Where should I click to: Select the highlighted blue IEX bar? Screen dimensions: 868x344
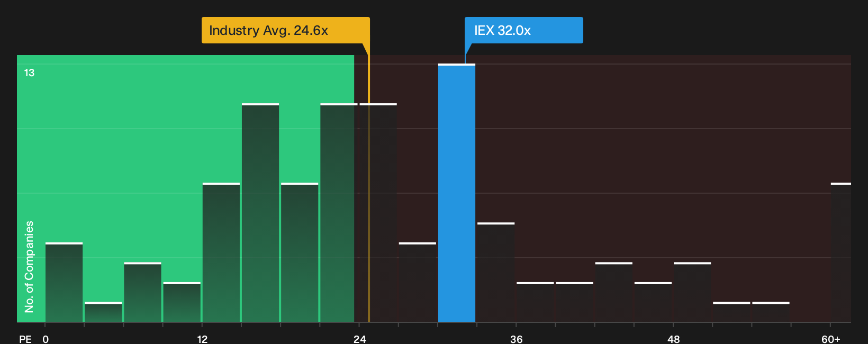tap(457, 193)
